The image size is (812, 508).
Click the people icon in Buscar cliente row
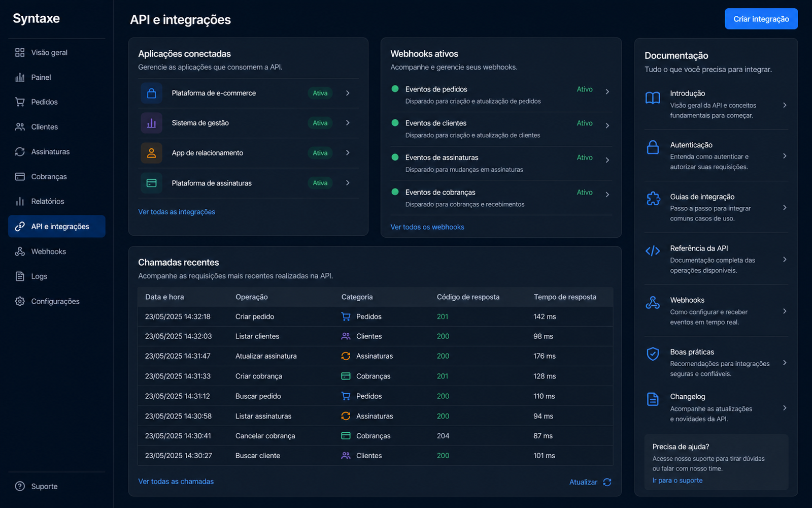346,456
